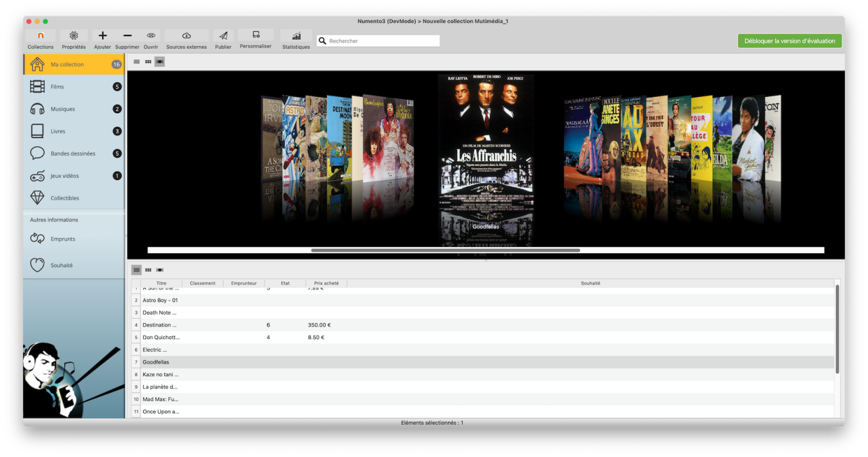Click the Publier paper plane icon
The width and height of the screenshot is (868, 457).
coord(223,36)
